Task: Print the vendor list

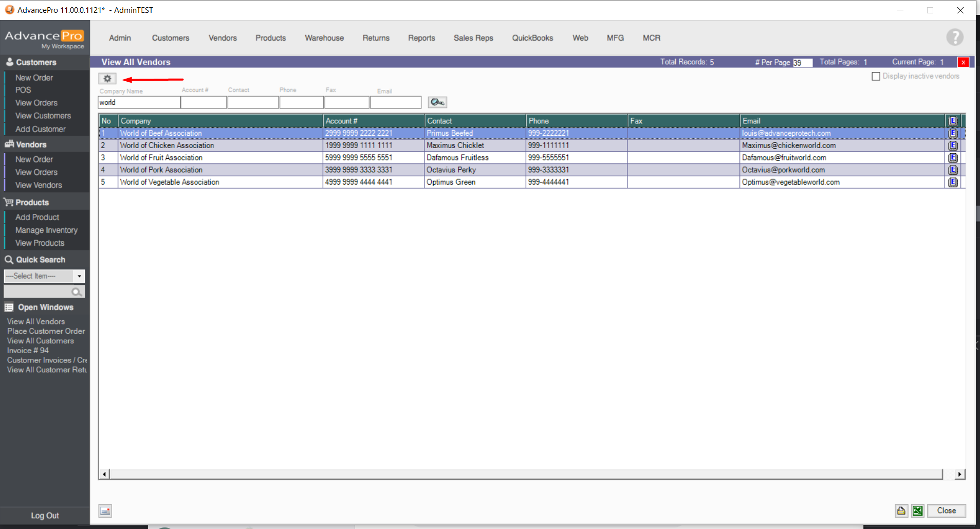Action: (901, 510)
